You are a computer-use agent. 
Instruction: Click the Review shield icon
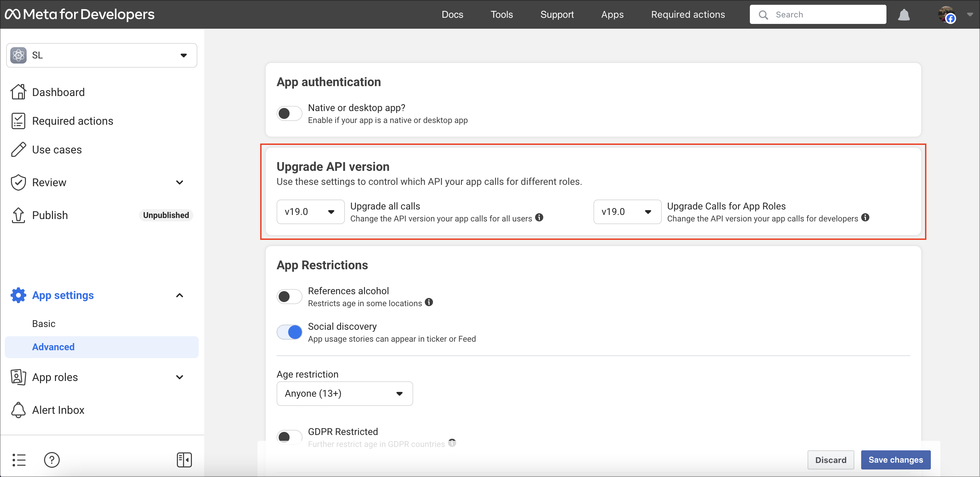click(x=18, y=182)
